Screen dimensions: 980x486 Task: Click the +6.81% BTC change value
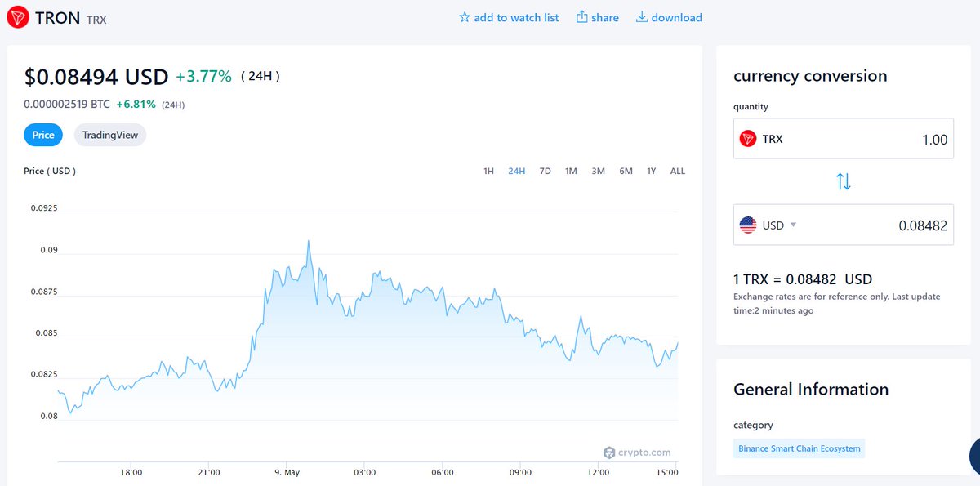click(x=136, y=105)
